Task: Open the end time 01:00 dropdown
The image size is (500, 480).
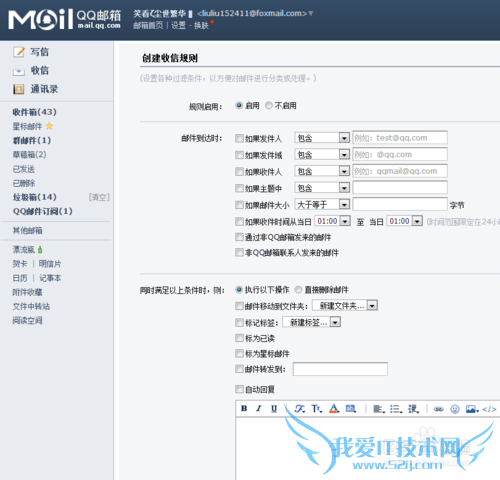Action: tap(405, 221)
